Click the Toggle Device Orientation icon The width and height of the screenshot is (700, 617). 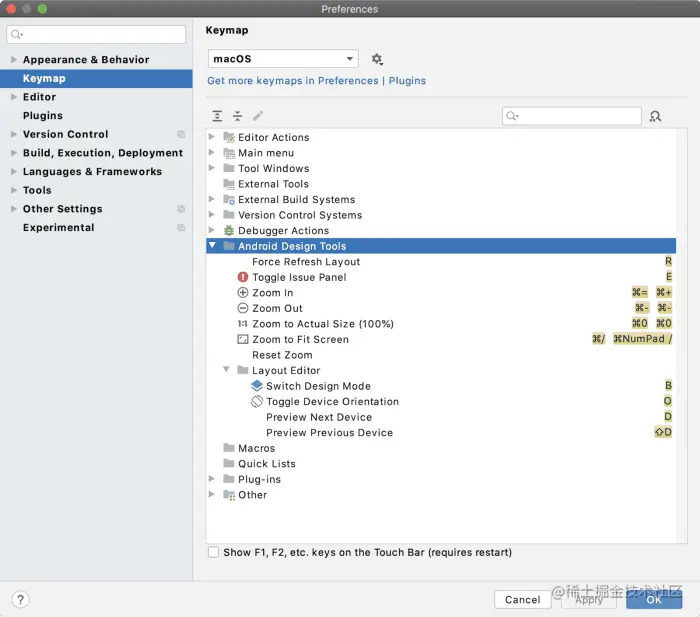pyautogui.click(x=257, y=401)
